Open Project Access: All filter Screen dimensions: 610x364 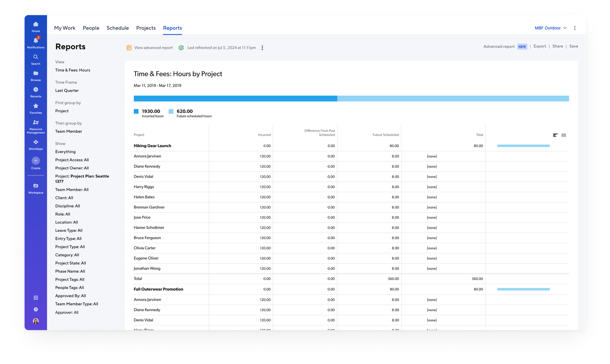pyautogui.click(x=72, y=160)
